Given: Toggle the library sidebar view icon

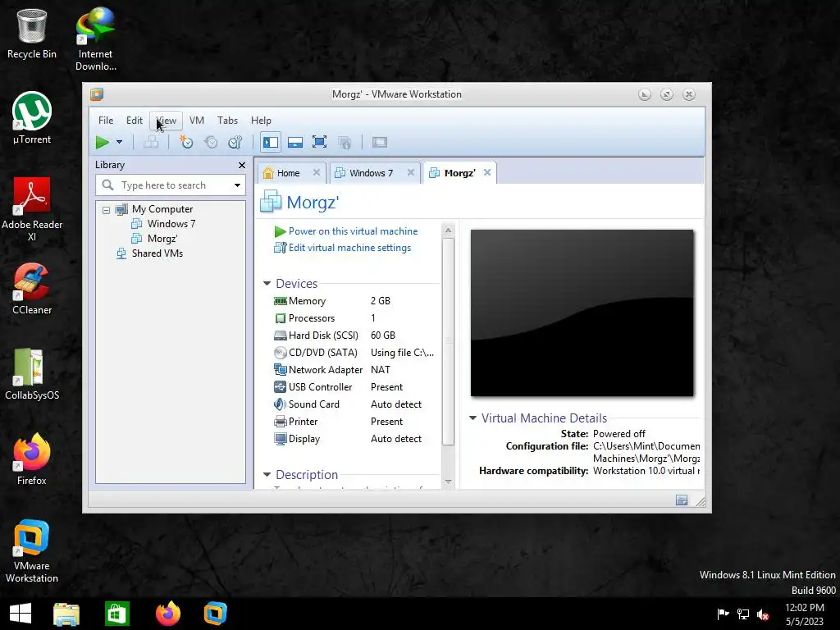Looking at the screenshot, I should point(271,143).
